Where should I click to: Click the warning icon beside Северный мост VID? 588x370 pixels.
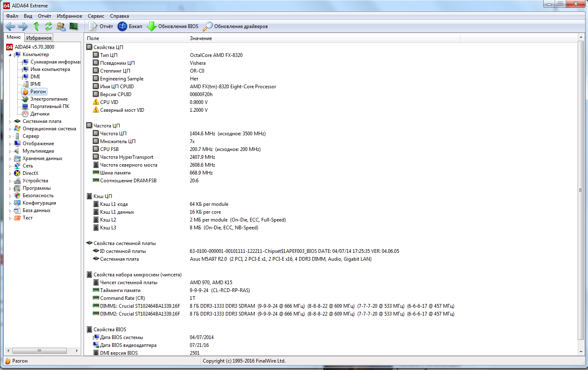pos(96,110)
